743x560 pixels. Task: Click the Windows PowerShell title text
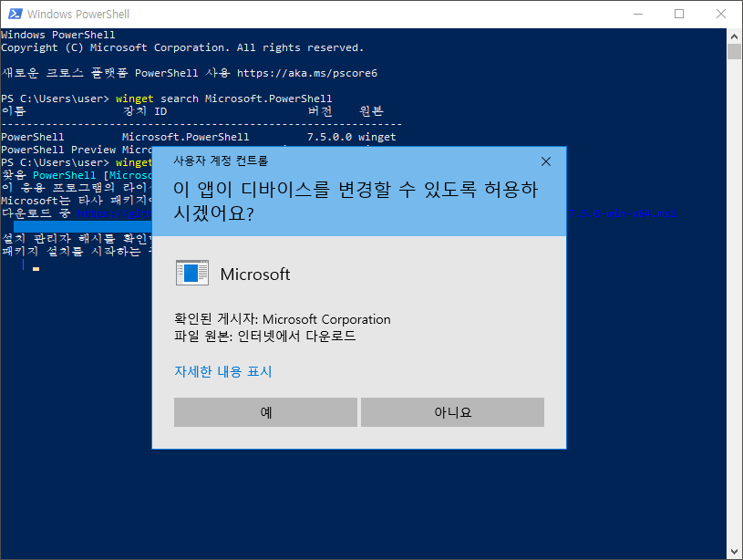tap(78, 15)
